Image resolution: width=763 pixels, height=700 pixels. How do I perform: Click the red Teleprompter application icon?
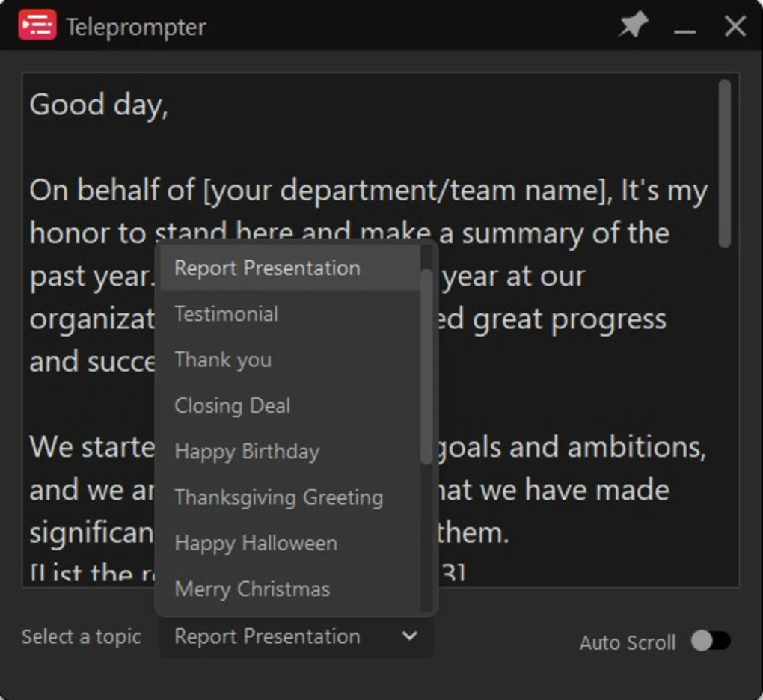click(36, 25)
